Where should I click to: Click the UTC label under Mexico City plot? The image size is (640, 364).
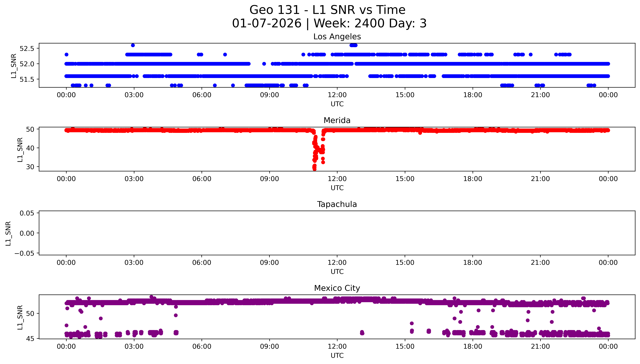(337, 355)
